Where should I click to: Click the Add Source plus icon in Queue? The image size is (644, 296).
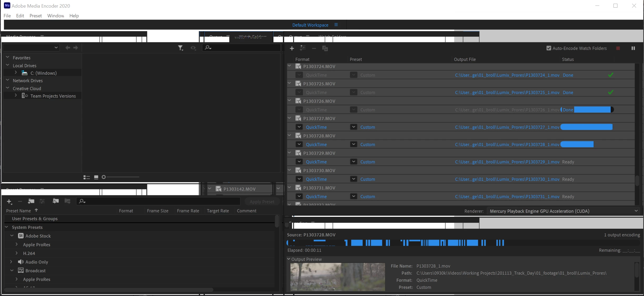pos(292,48)
